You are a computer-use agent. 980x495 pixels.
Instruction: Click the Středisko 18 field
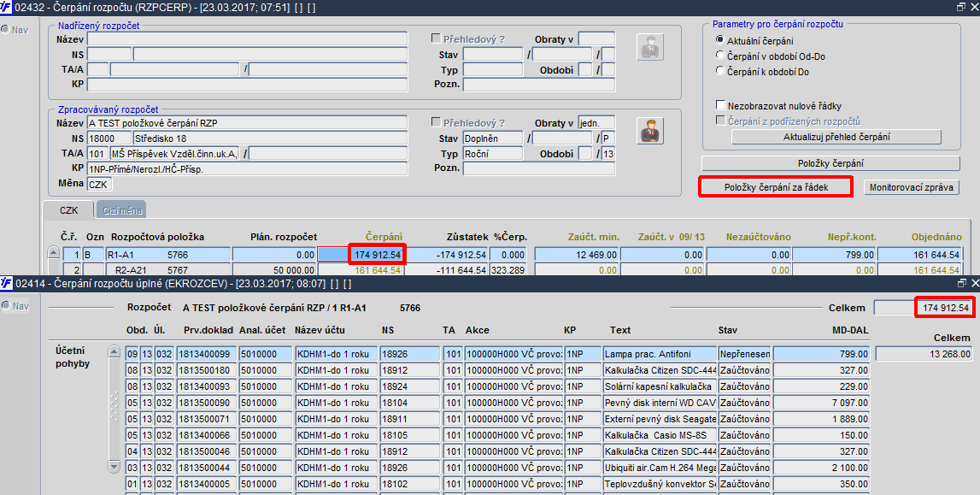[x=271, y=138]
